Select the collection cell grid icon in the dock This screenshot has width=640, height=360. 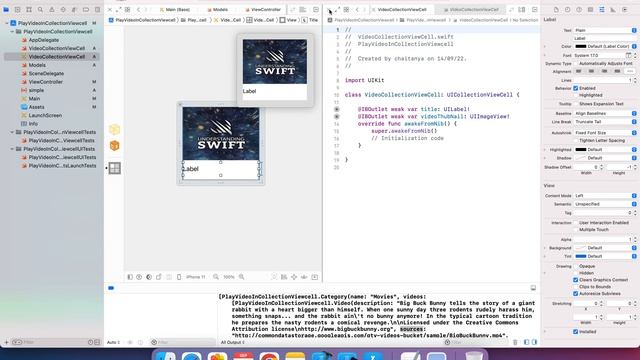coord(114,168)
